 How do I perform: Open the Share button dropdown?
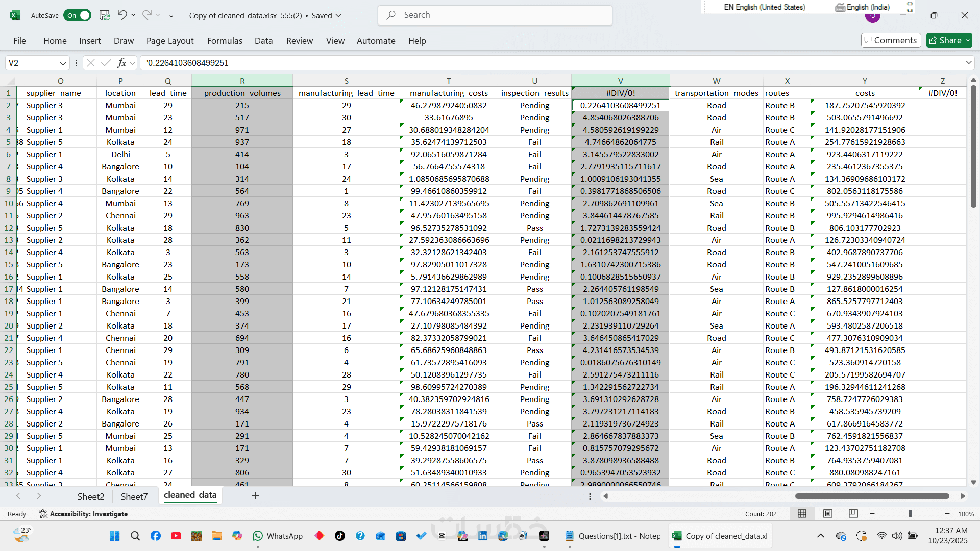point(968,40)
